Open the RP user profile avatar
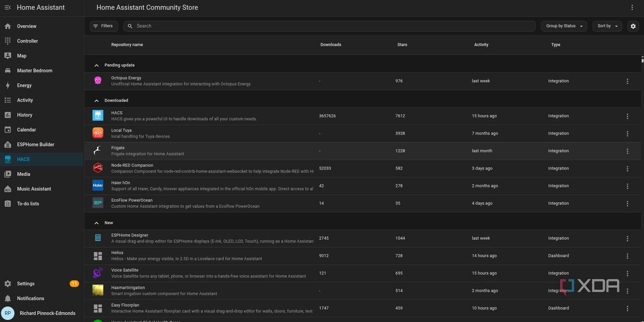 click(x=8, y=313)
